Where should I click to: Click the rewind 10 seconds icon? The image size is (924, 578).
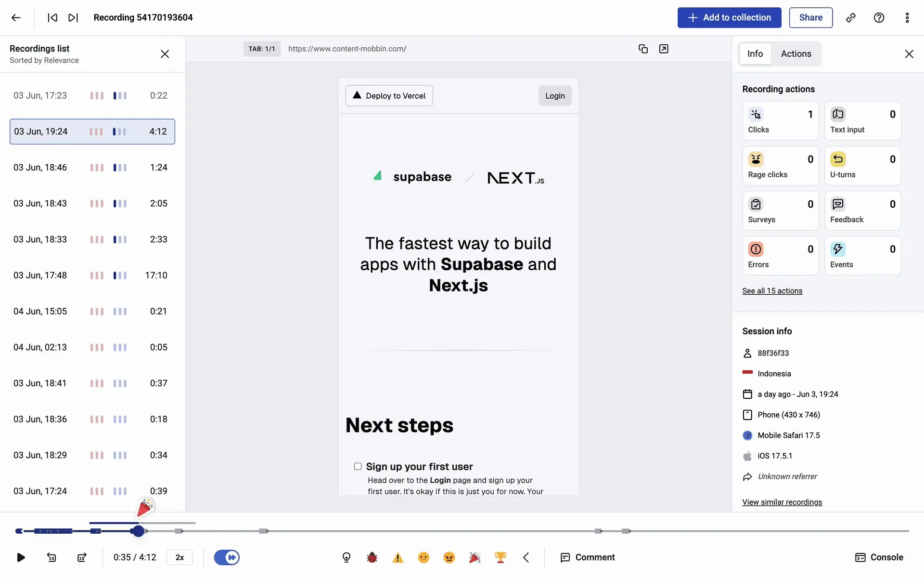51,557
